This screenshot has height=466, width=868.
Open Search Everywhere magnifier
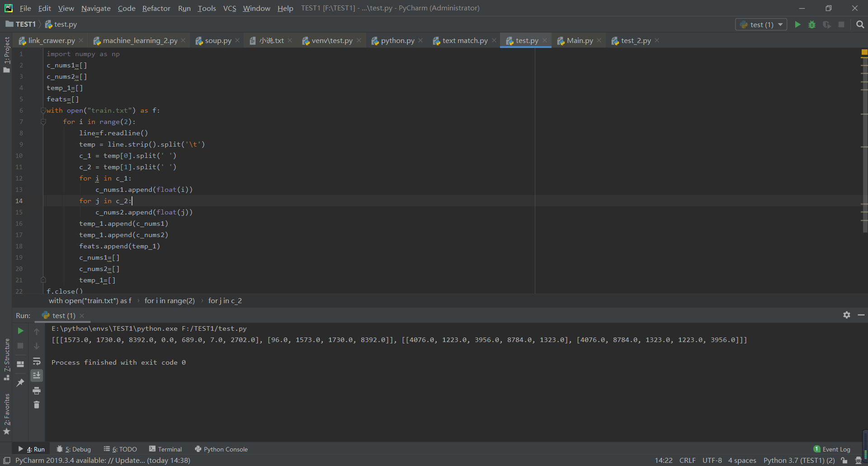(x=860, y=24)
